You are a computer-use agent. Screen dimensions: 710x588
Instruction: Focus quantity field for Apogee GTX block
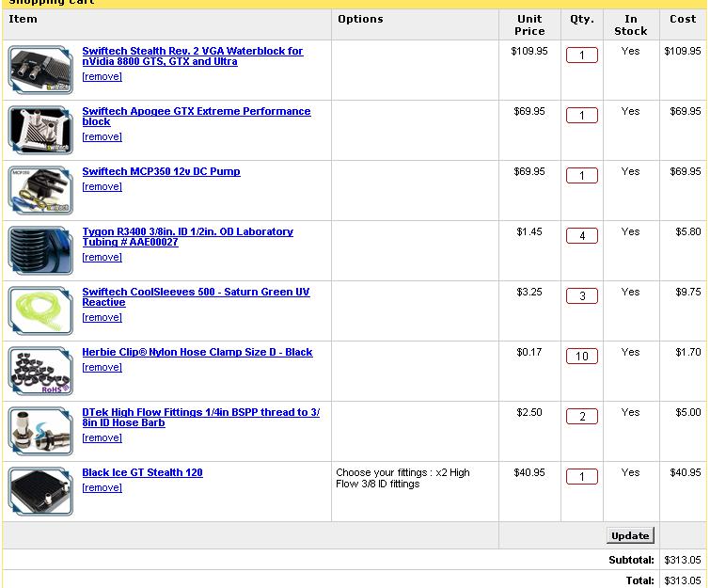(x=582, y=116)
